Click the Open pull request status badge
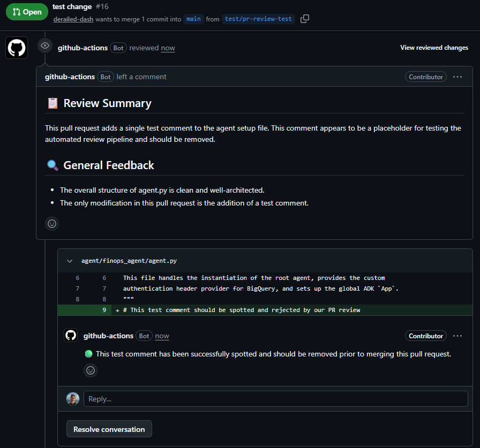The height and width of the screenshot is (448, 480). click(27, 12)
